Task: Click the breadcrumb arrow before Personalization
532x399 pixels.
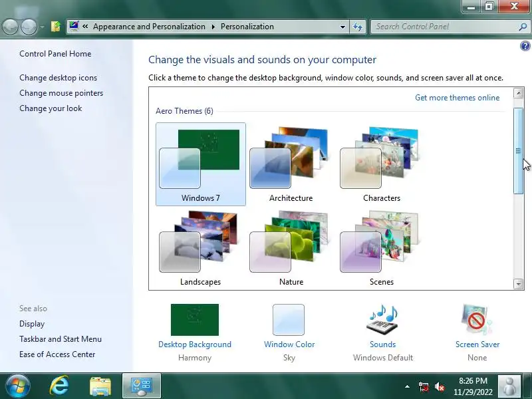Action: tap(213, 27)
